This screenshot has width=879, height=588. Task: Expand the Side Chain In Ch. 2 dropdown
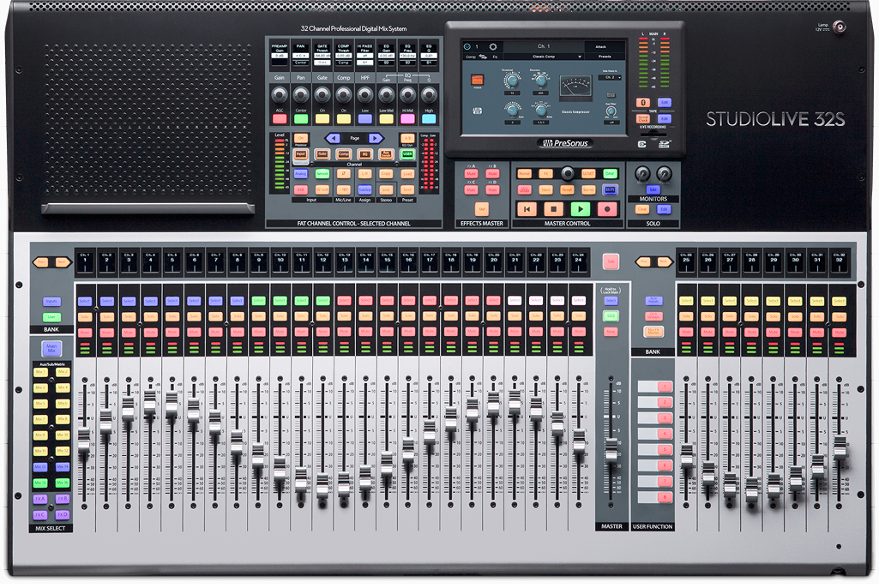point(611,77)
